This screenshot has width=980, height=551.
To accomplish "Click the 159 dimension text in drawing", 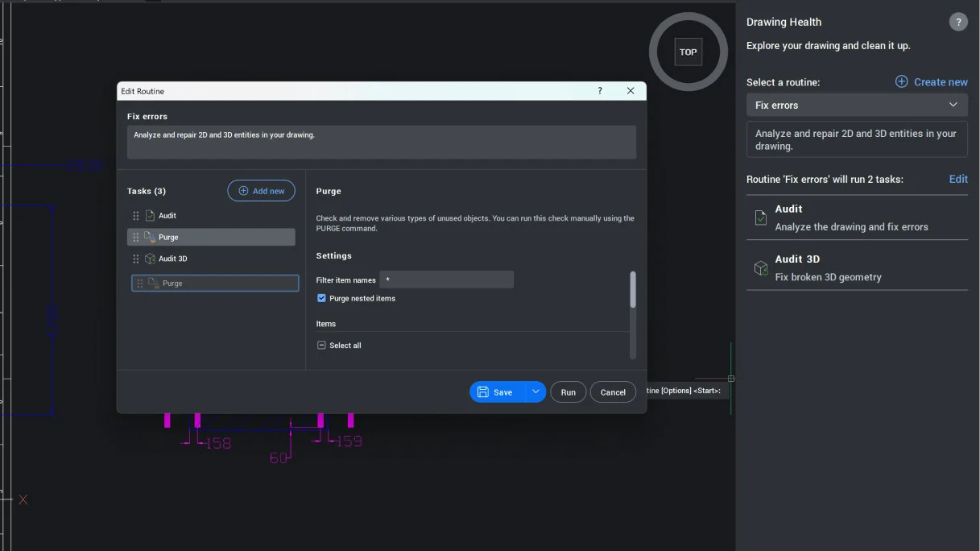I will [x=349, y=441].
